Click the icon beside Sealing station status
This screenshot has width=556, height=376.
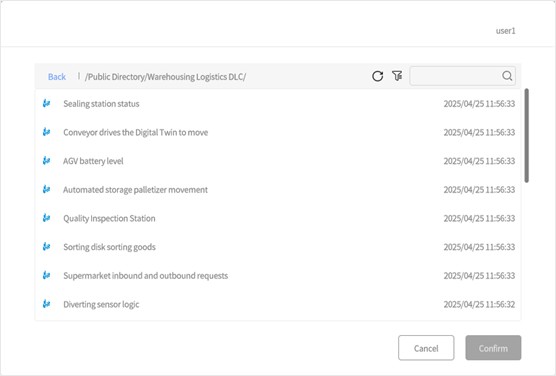[x=46, y=103]
